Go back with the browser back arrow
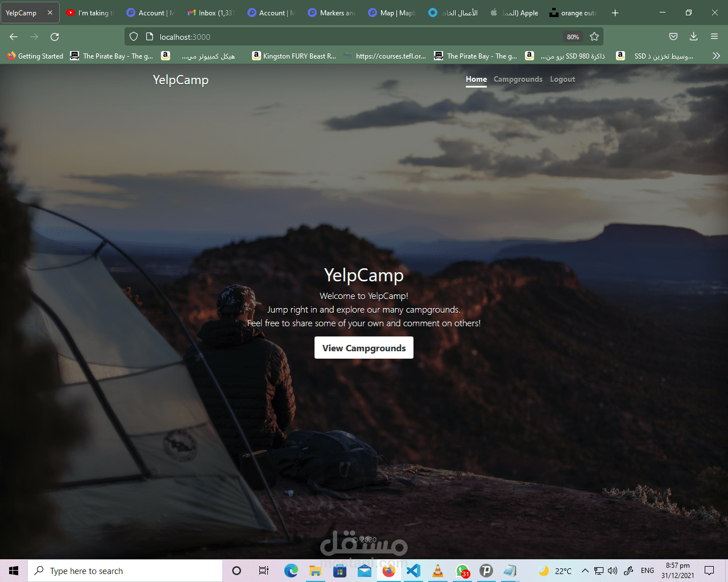This screenshot has height=582, width=728. click(14, 36)
